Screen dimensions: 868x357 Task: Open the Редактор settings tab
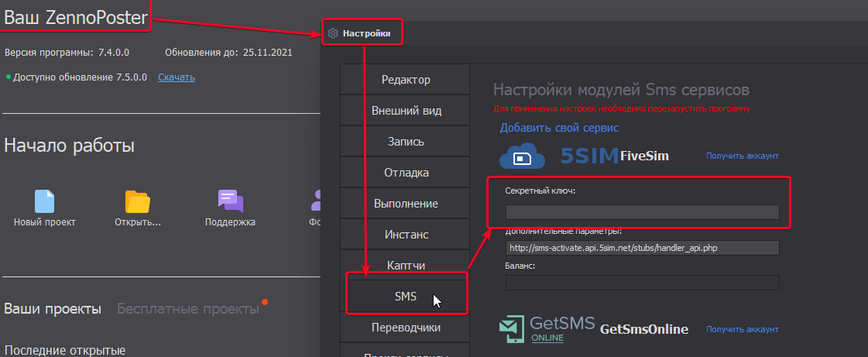(x=405, y=80)
